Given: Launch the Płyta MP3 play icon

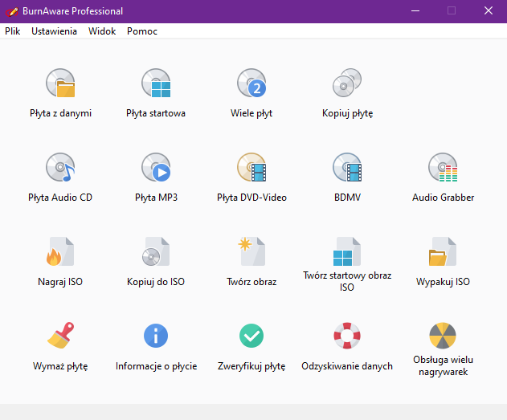Looking at the screenshot, I should (x=156, y=167).
